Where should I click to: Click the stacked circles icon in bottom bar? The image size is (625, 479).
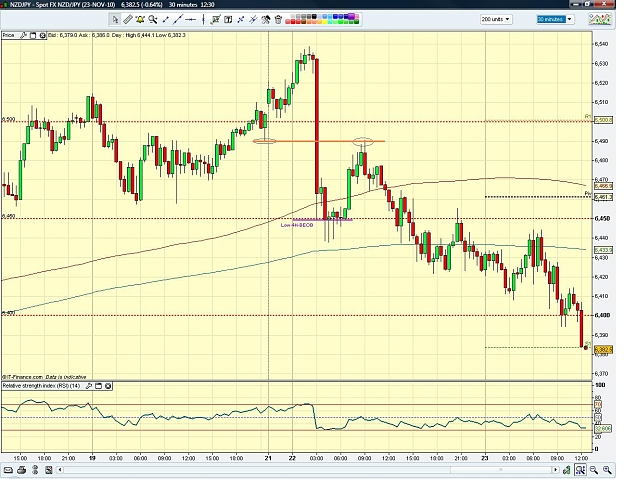point(35,469)
